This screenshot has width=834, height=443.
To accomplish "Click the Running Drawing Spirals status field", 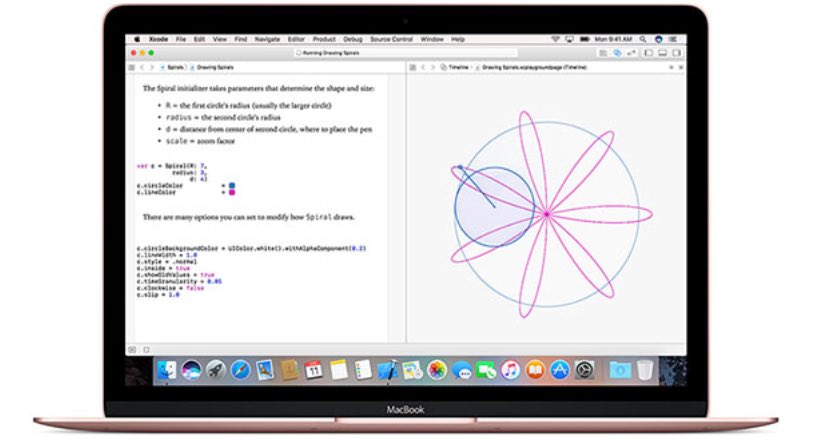I will coord(404,53).
